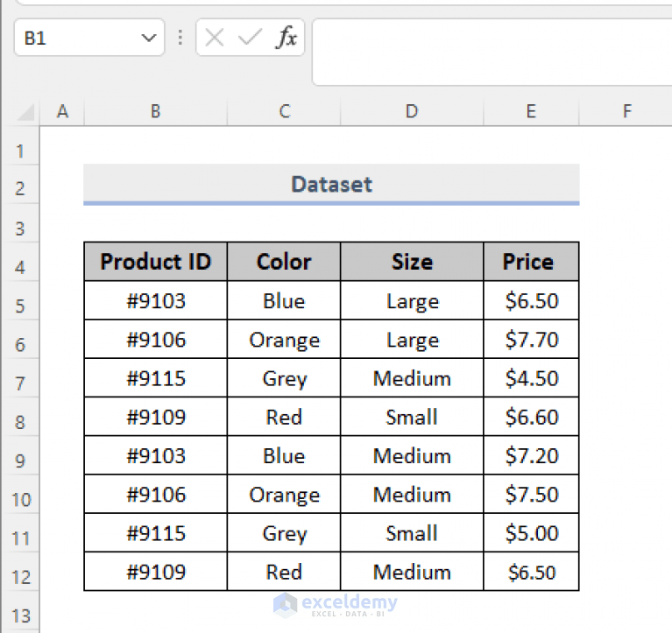Open Insert Function fx dialog
Image resolution: width=672 pixels, height=633 pixels.
[286, 38]
